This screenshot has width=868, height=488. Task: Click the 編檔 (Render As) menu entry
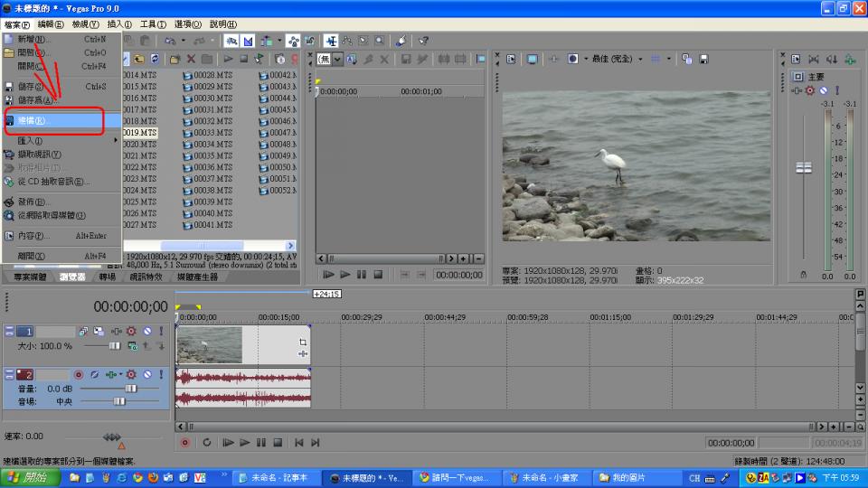36,120
